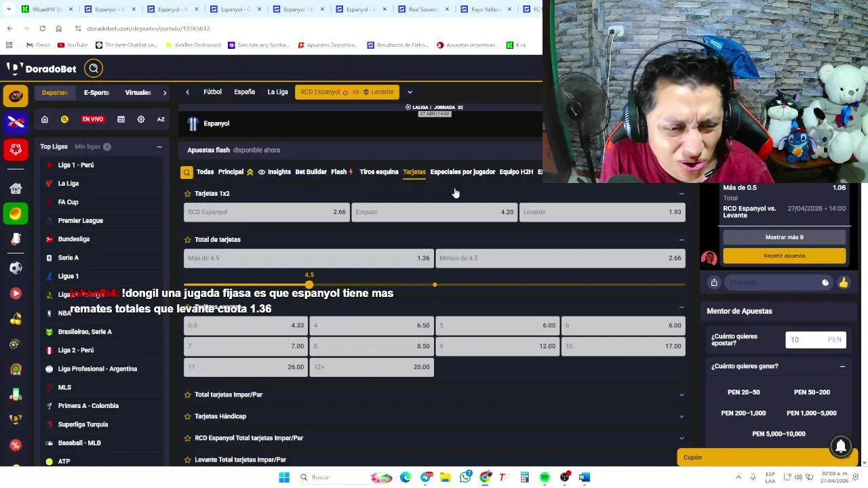Click the red shield icon in left sidebar

(x=16, y=149)
